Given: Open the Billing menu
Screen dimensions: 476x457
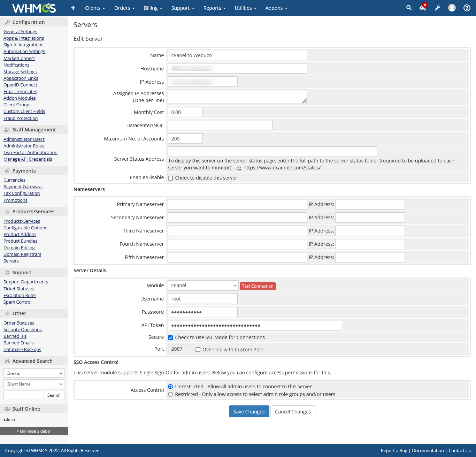Looking at the screenshot, I should pyautogui.click(x=153, y=8).
